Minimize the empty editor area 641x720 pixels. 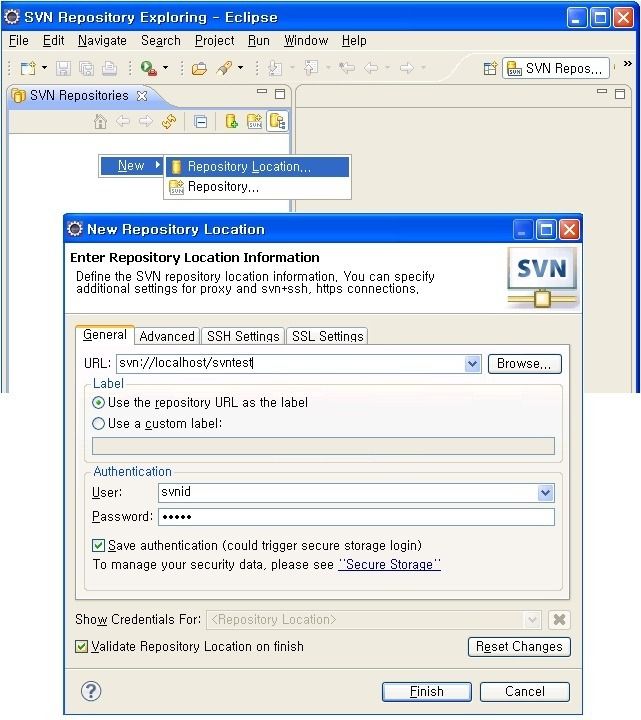pyautogui.click(x=602, y=91)
